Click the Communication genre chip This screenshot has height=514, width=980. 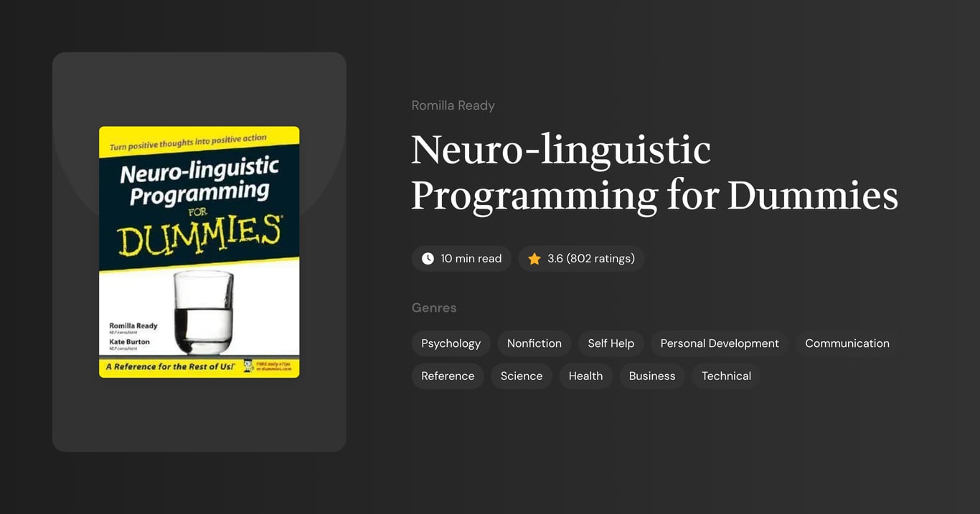click(847, 343)
